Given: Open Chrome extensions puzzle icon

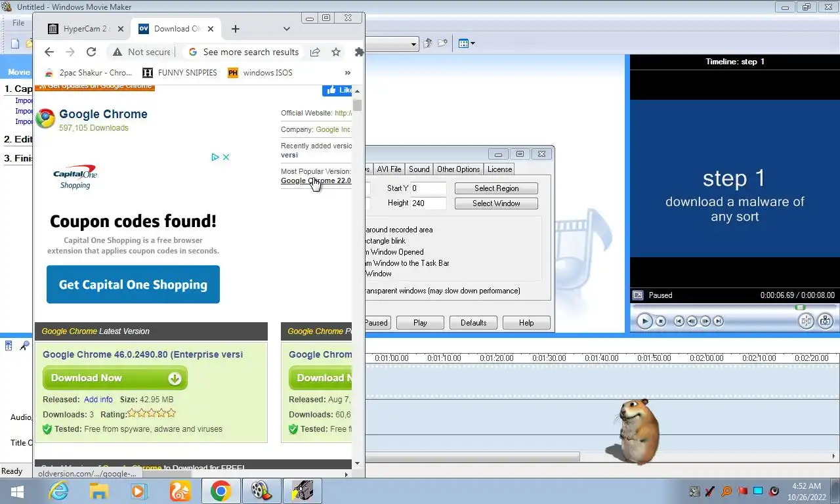Looking at the screenshot, I should click(358, 52).
